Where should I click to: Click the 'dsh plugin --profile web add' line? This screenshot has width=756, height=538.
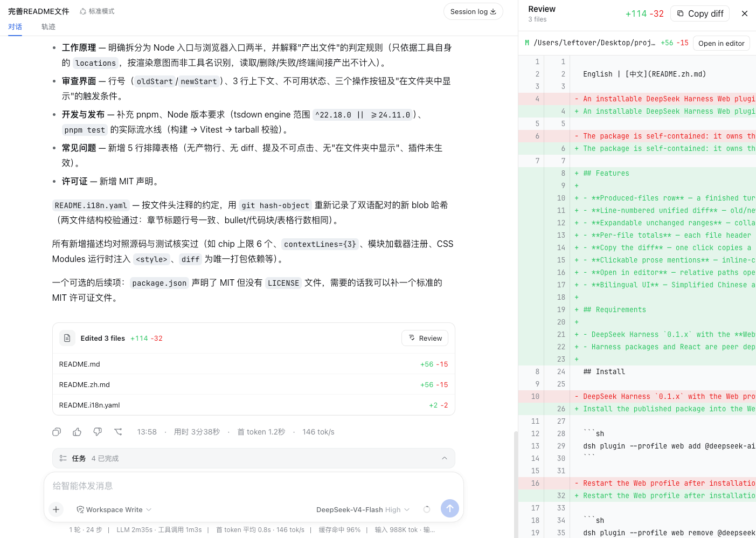[x=637, y=446]
